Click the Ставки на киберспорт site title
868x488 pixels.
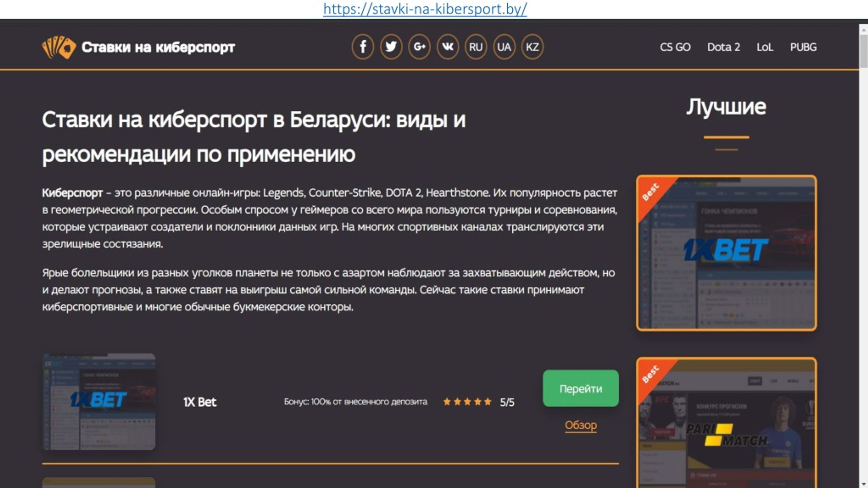coord(158,47)
